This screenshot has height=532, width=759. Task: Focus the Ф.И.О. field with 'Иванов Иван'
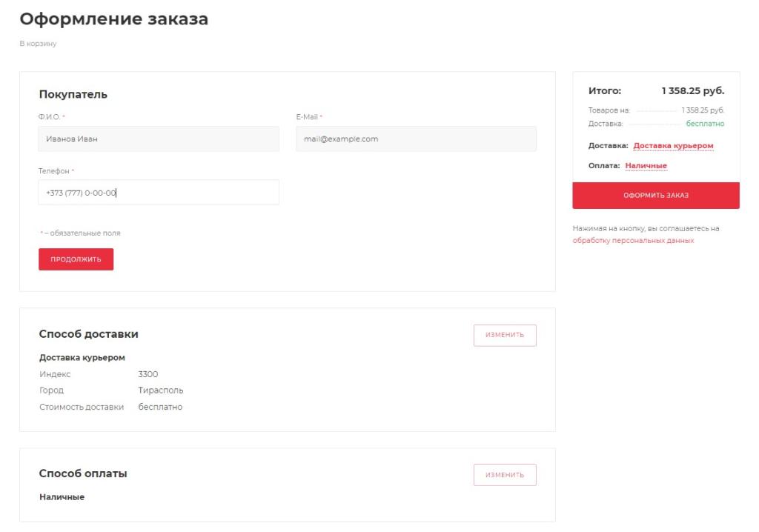pyautogui.click(x=159, y=139)
